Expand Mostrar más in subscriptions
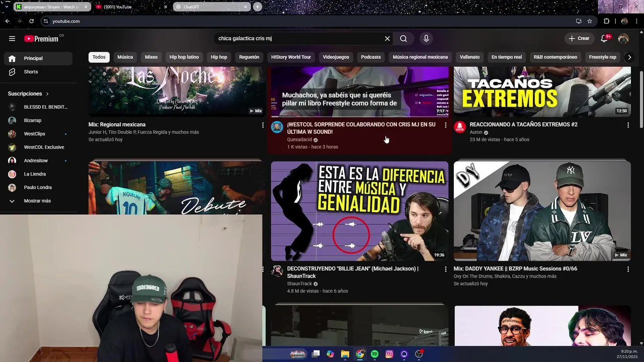This screenshot has width=644, height=362. pyautogui.click(x=38, y=201)
